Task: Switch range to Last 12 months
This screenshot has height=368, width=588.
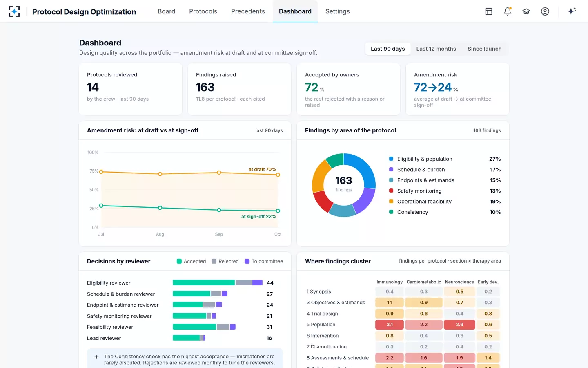Action: [436, 49]
